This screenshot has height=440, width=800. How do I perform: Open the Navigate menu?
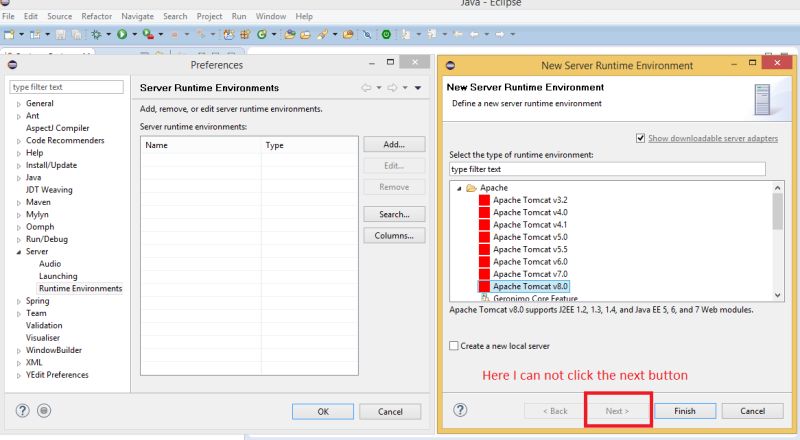tap(137, 16)
